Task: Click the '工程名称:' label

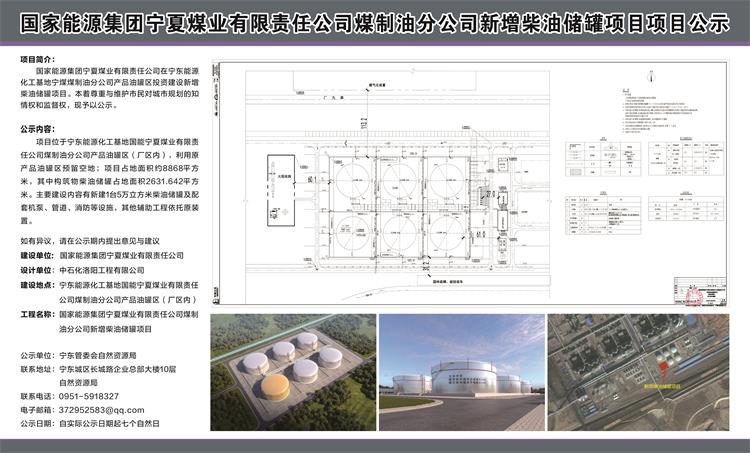Action: tap(37, 315)
